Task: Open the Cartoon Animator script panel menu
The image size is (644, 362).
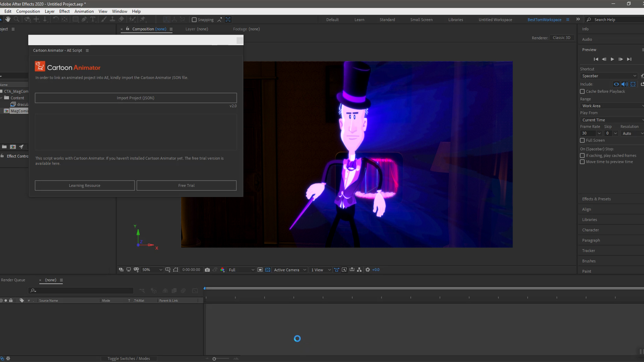Action: [87, 51]
